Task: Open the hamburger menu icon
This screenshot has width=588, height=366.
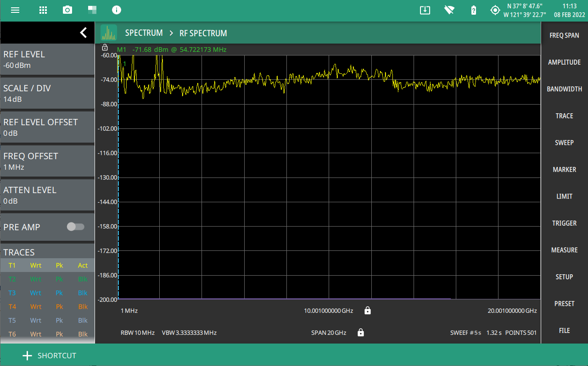Action: (x=15, y=10)
